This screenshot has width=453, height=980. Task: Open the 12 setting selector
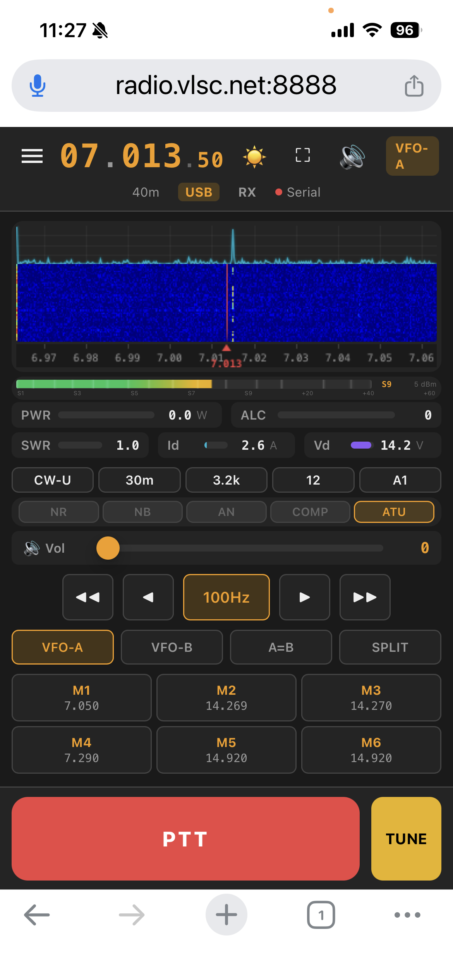313,480
